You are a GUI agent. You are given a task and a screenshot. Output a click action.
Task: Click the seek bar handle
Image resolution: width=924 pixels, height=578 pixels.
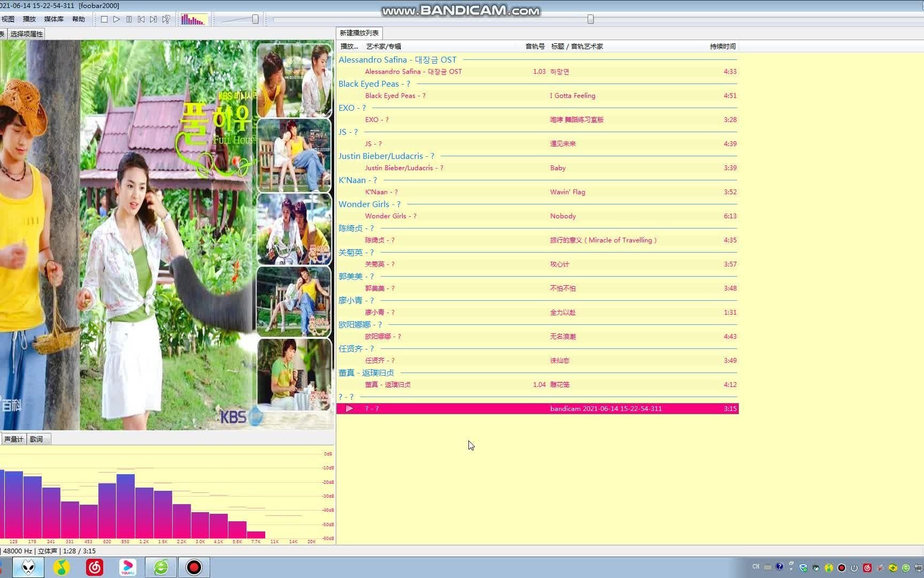point(590,19)
